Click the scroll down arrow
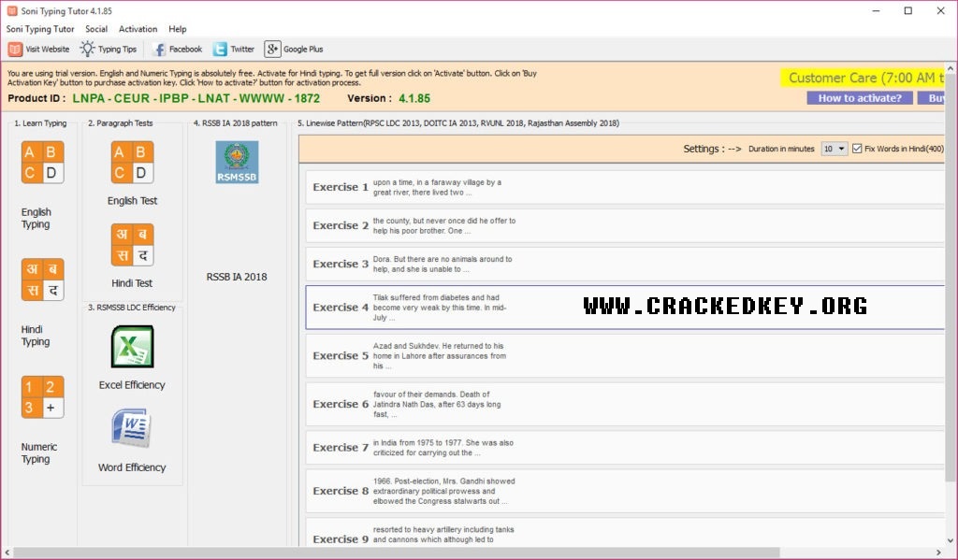The width and height of the screenshot is (958, 560). (x=951, y=540)
